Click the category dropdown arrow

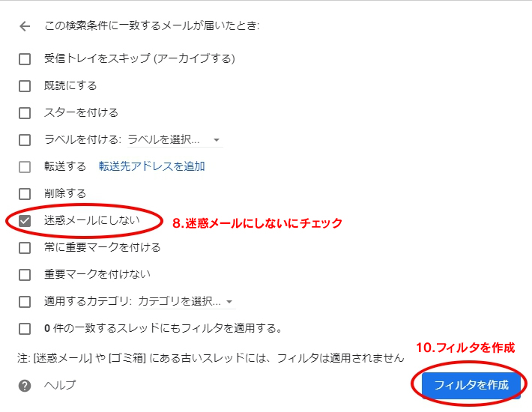tap(229, 302)
